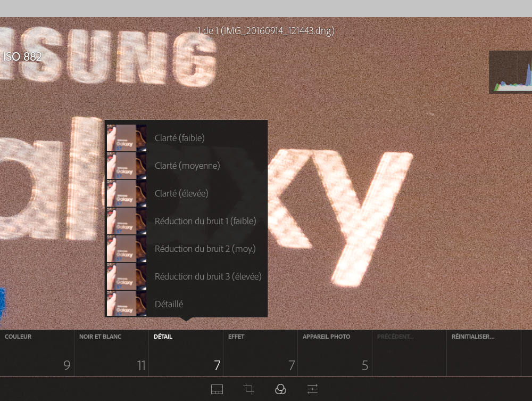Apply the Clarté (faible) preset
The image size is (532, 401).
pos(186,138)
